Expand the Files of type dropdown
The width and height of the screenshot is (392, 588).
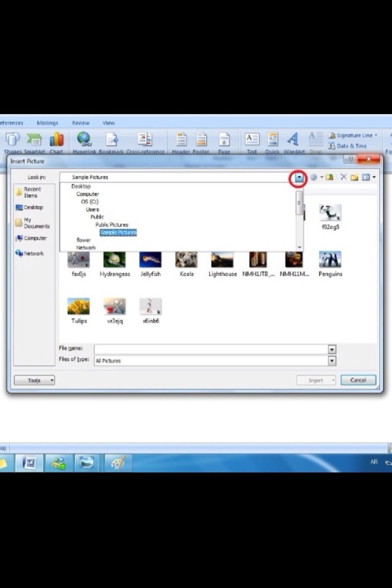tap(332, 361)
